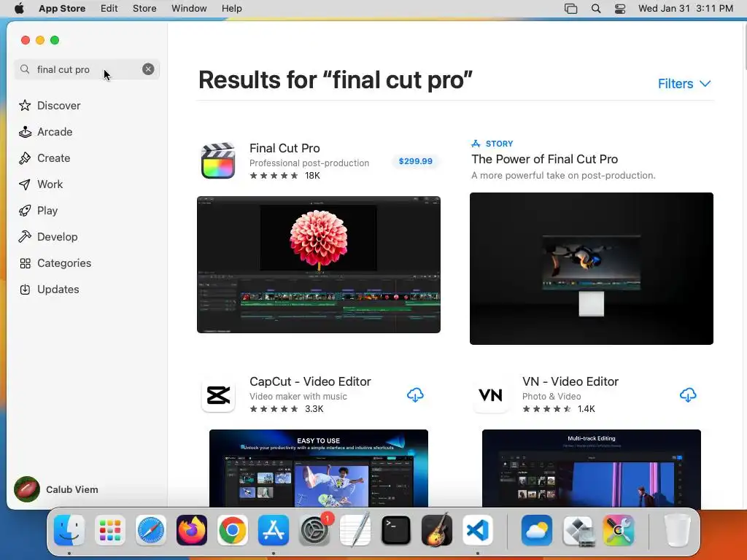Open the Store menu
747x560 pixels.
(144, 9)
